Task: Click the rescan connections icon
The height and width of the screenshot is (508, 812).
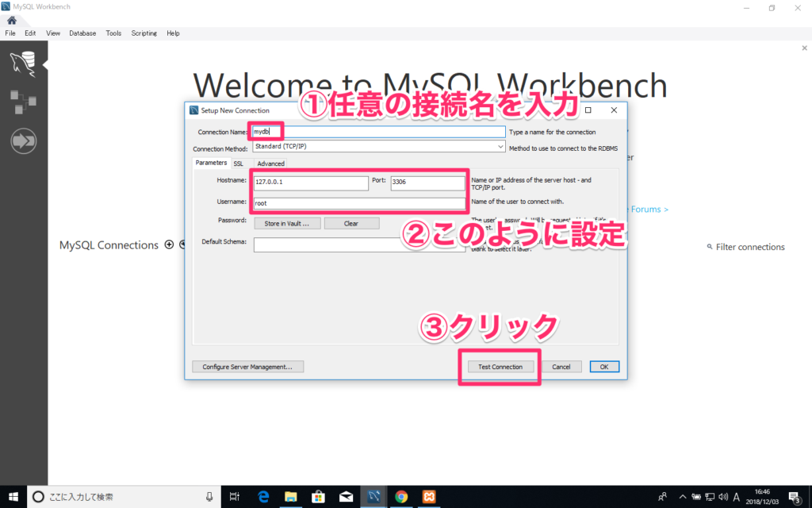Action: 182,244
